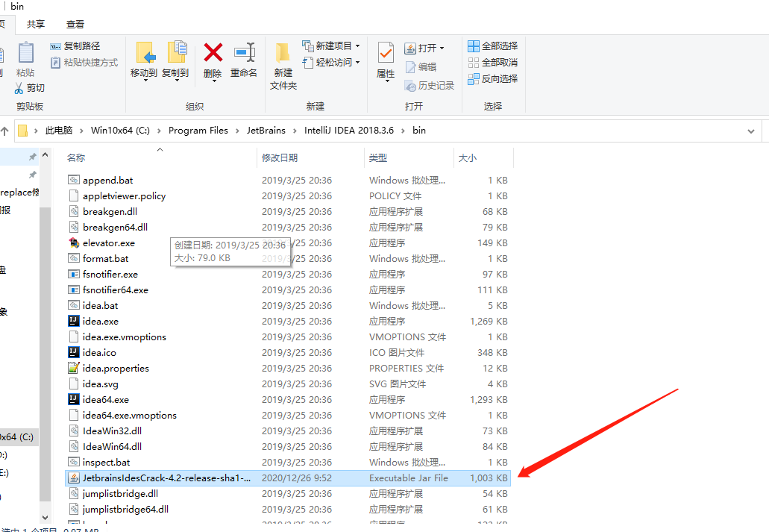
Task: Expand chevron after IntelliJ IDEA 2018.3.6 breadcrumb
Action: [403, 131]
